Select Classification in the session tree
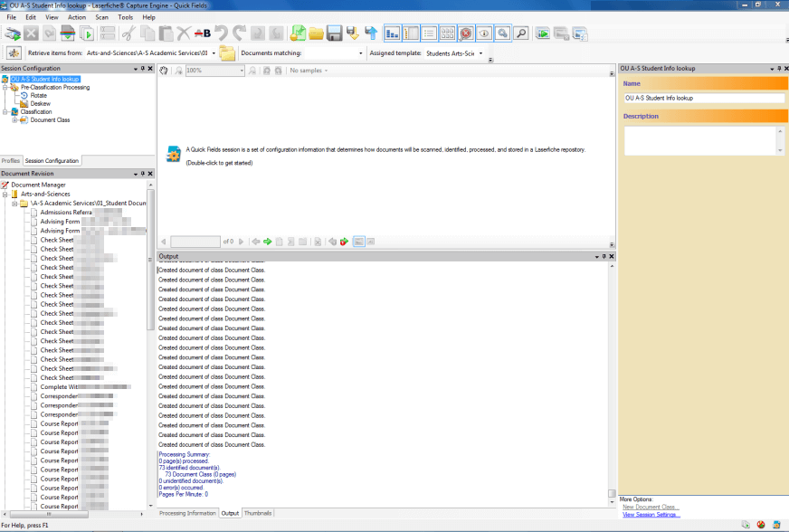The height and width of the screenshot is (532, 789). [x=36, y=112]
